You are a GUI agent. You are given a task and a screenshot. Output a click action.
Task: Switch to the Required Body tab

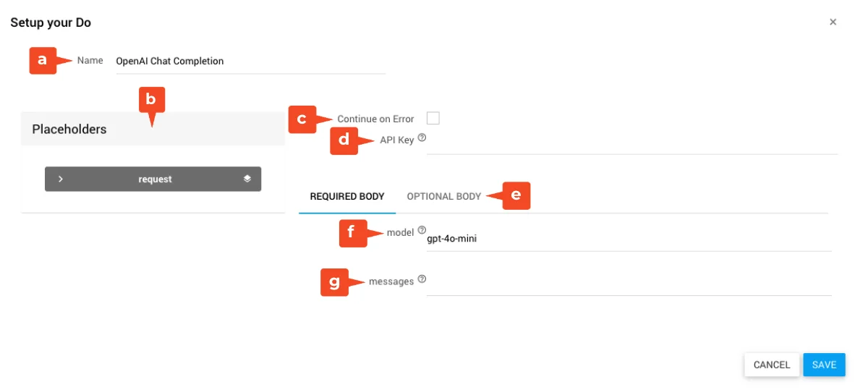click(x=347, y=197)
